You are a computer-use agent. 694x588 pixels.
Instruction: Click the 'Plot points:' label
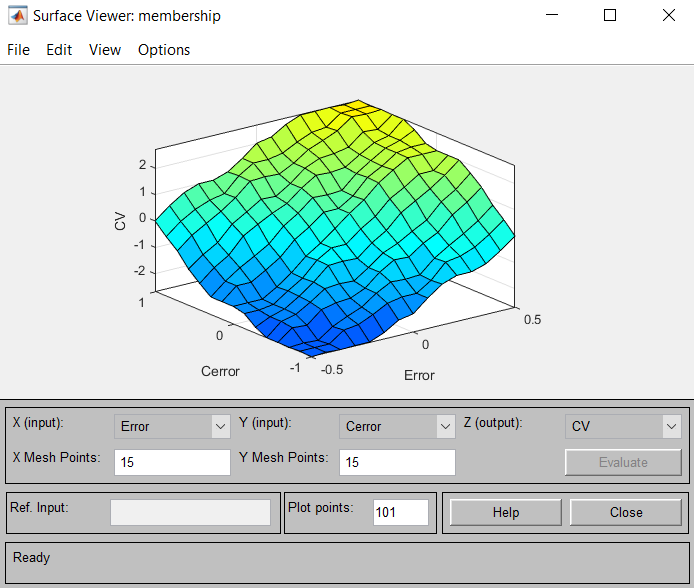tap(320, 507)
